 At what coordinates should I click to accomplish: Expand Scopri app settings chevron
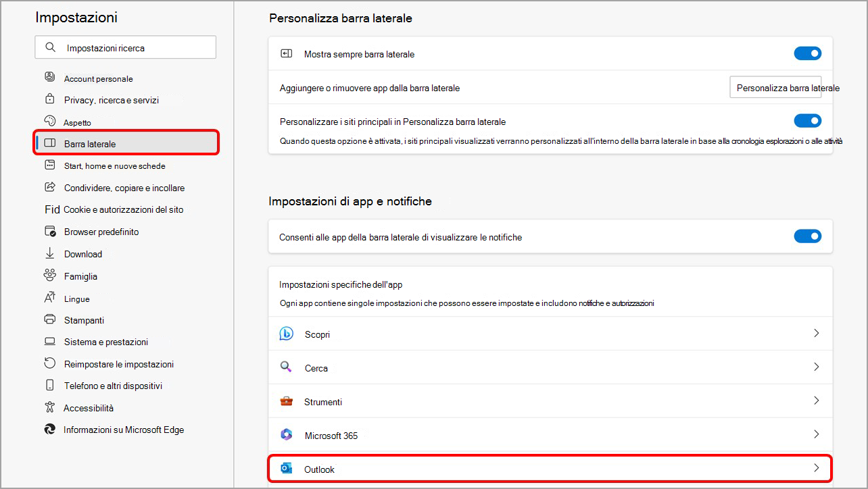[817, 333]
